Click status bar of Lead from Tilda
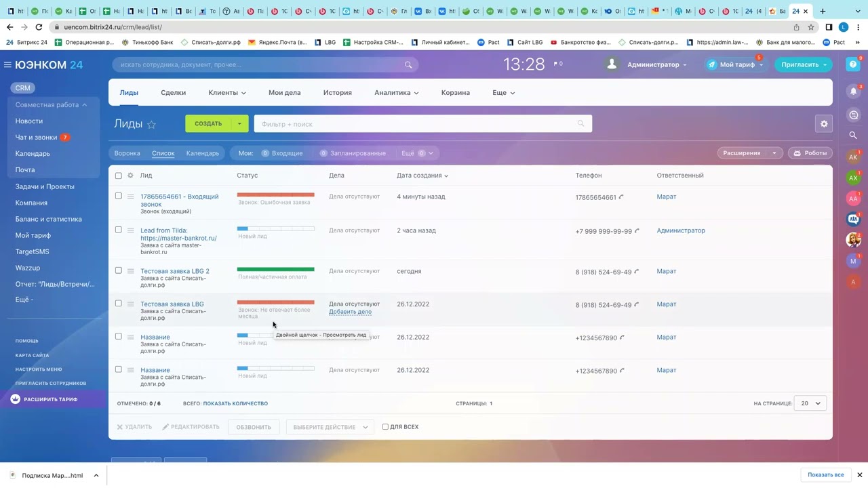The height and width of the screenshot is (488, 868). pos(275,229)
